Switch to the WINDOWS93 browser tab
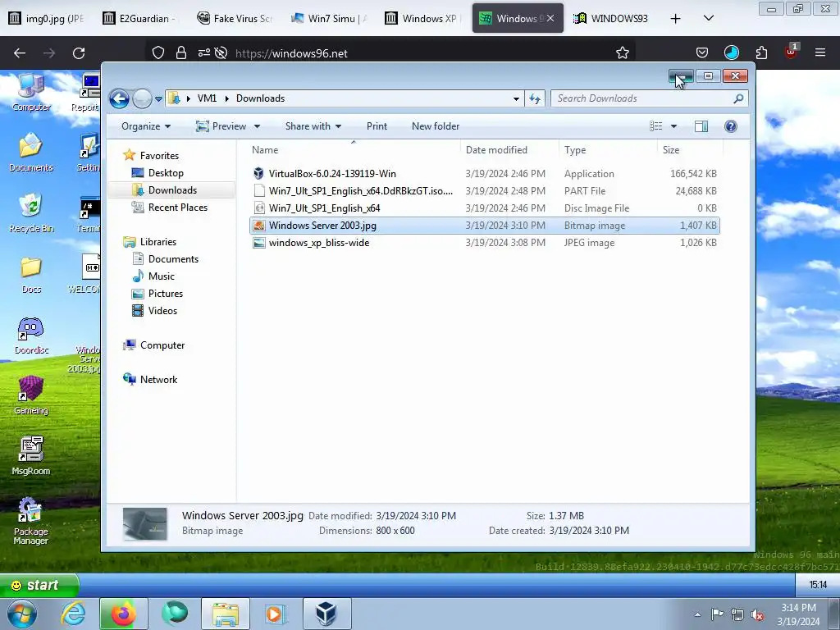Image resolution: width=840 pixels, height=630 pixels. pyautogui.click(x=610, y=18)
